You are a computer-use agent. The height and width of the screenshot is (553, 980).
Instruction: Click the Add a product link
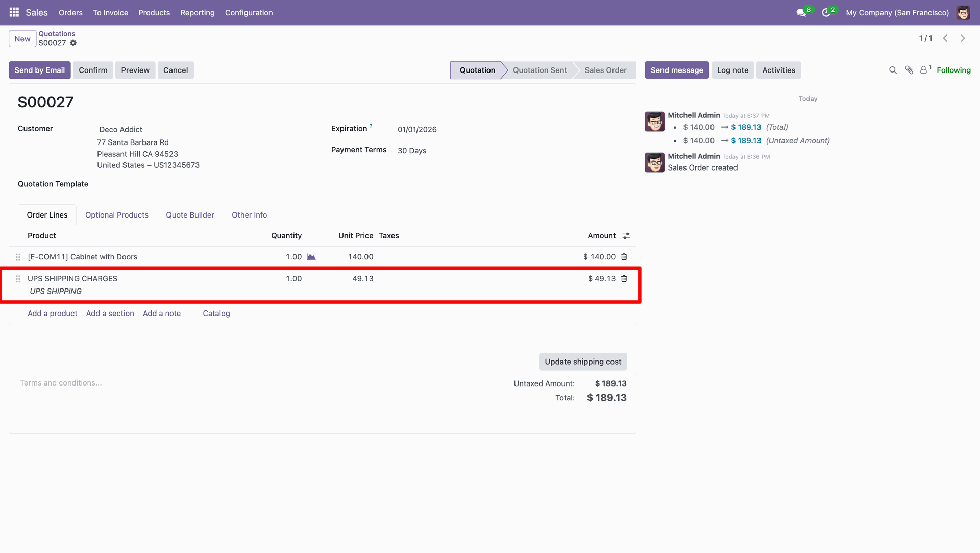pyautogui.click(x=52, y=314)
